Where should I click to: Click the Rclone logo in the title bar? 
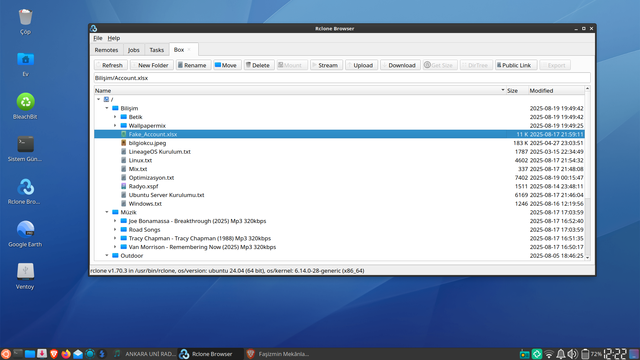point(94,28)
